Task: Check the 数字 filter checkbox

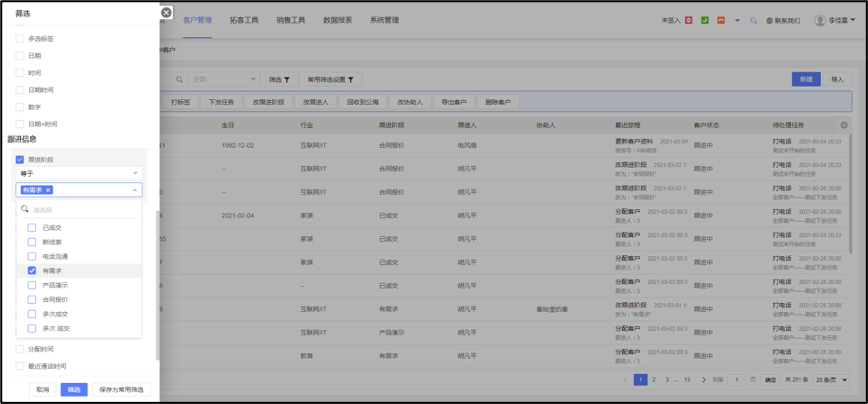Action: point(20,107)
